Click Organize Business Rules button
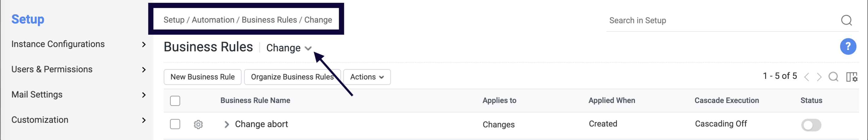 click(292, 77)
